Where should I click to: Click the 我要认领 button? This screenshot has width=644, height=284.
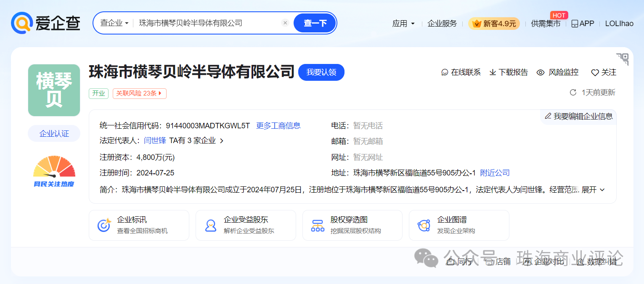click(321, 72)
